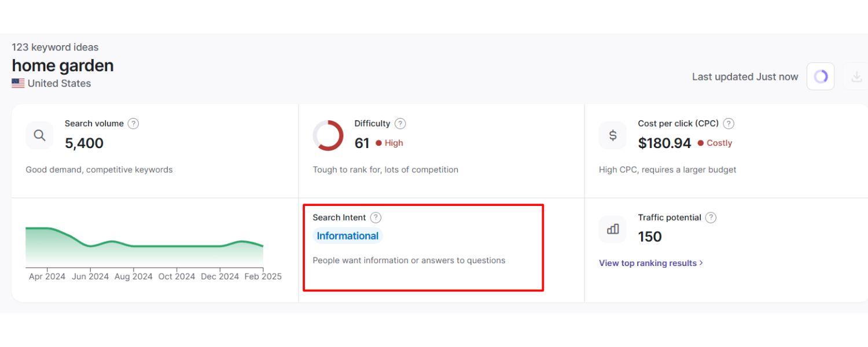This screenshot has width=868, height=347.
Task: Click the difficulty donut chart
Action: click(328, 135)
